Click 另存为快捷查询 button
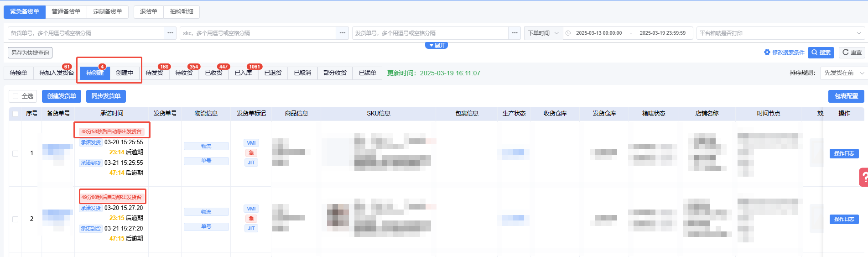The height and width of the screenshot is (257, 868). 30,52
